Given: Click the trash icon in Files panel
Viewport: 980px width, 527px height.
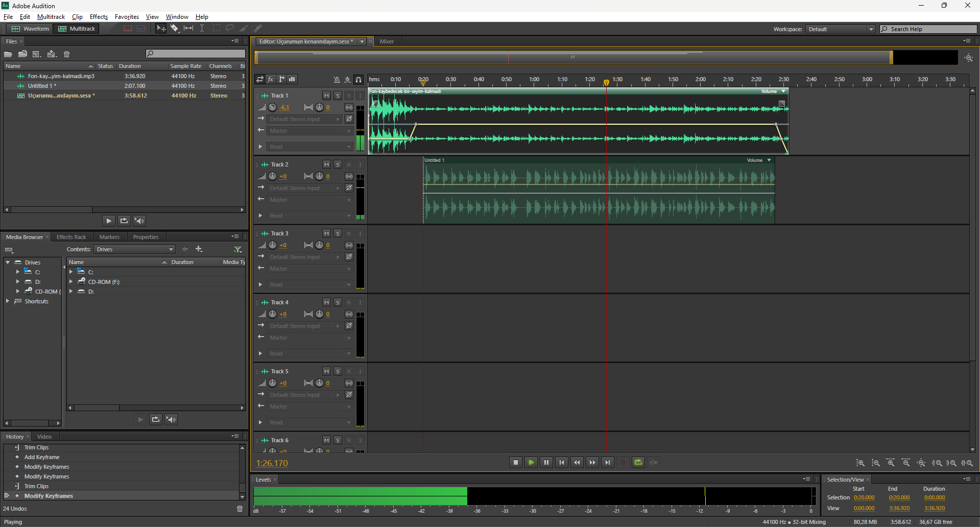Looking at the screenshot, I should coord(66,54).
